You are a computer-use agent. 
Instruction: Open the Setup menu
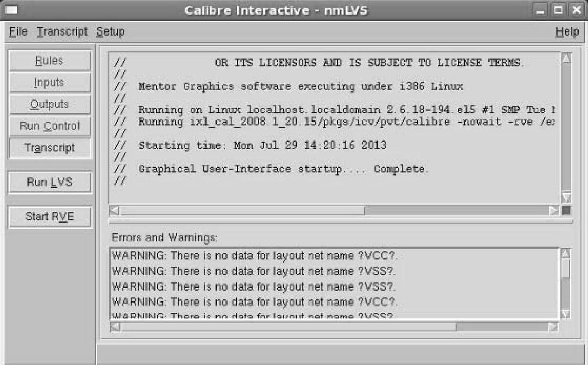point(110,32)
